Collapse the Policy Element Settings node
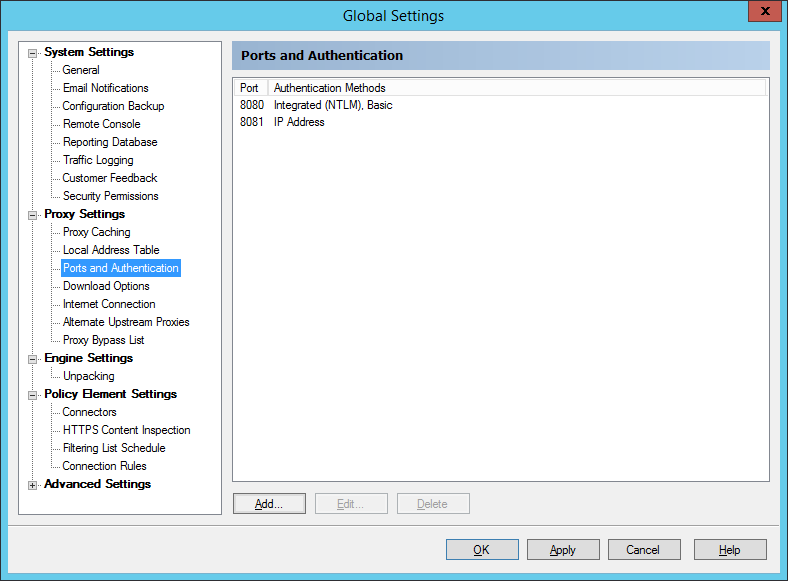The width and height of the screenshot is (788, 581). 33,395
